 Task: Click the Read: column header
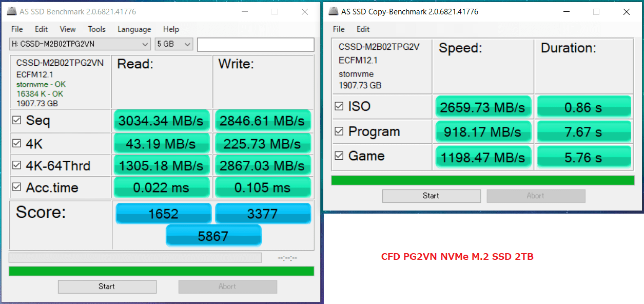pyautogui.click(x=135, y=64)
